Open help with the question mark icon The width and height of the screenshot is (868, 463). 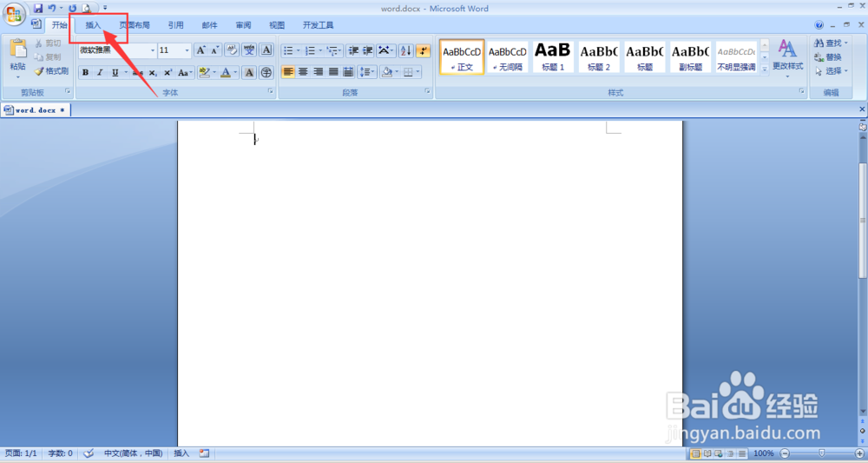[819, 25]
